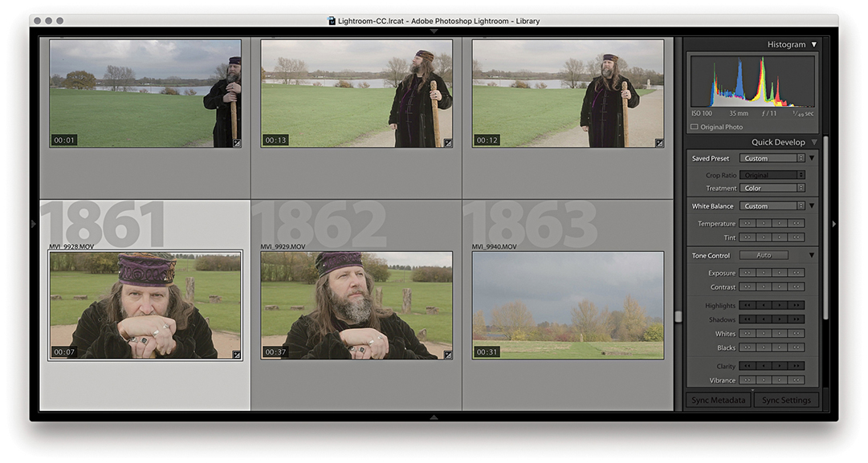
Task: Select the MVI_9929.MOV thumbnail
Action: (x=357, y=306)
